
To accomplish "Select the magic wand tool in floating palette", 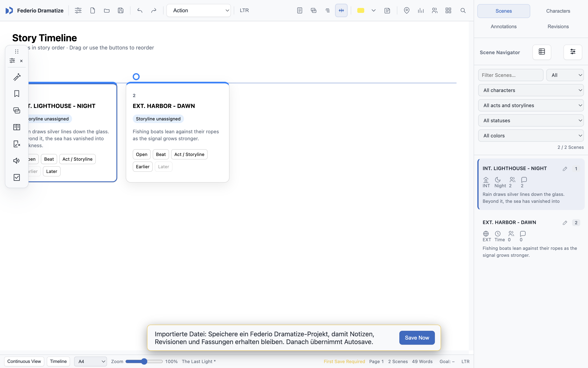I will [x=17, y=77].
